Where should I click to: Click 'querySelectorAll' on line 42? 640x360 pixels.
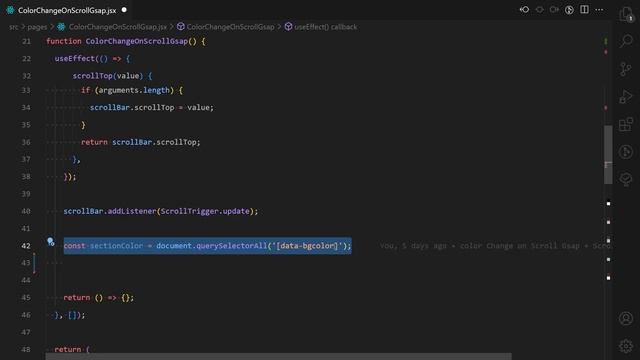(x=232, y=246)
